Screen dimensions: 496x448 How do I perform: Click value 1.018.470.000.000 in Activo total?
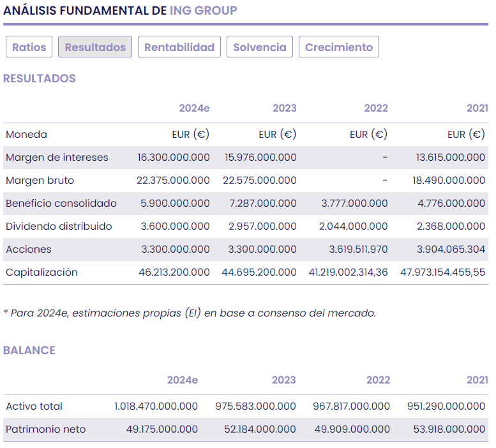pyautogui.click(x=156, y=406)
